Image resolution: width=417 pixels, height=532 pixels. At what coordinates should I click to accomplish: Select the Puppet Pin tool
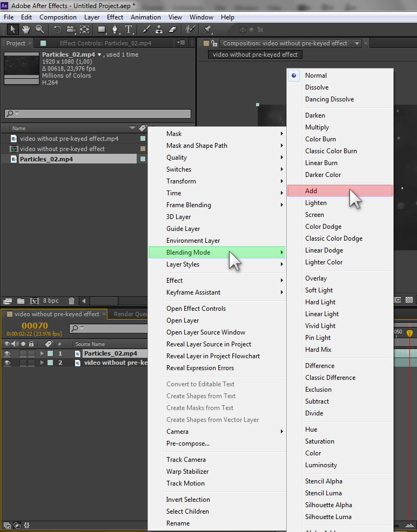click(x=207, y=30)
